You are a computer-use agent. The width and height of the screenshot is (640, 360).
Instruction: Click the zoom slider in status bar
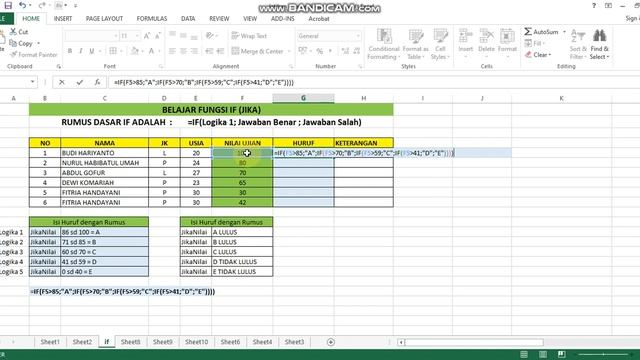pyautogui.click(x=604, y=355)
